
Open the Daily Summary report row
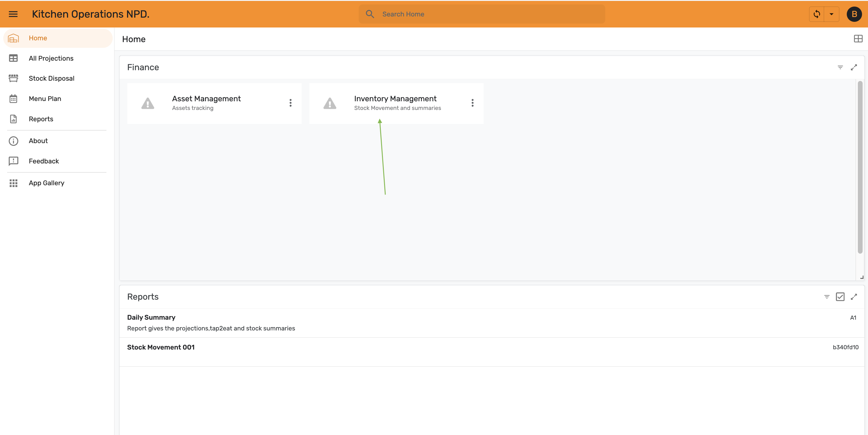(492, 323)
